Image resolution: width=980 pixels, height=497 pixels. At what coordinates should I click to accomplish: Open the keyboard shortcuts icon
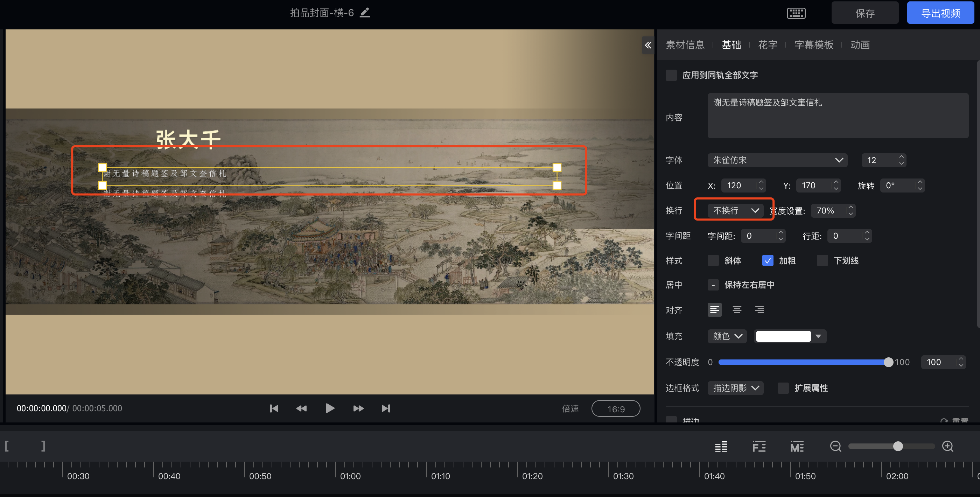796,13
